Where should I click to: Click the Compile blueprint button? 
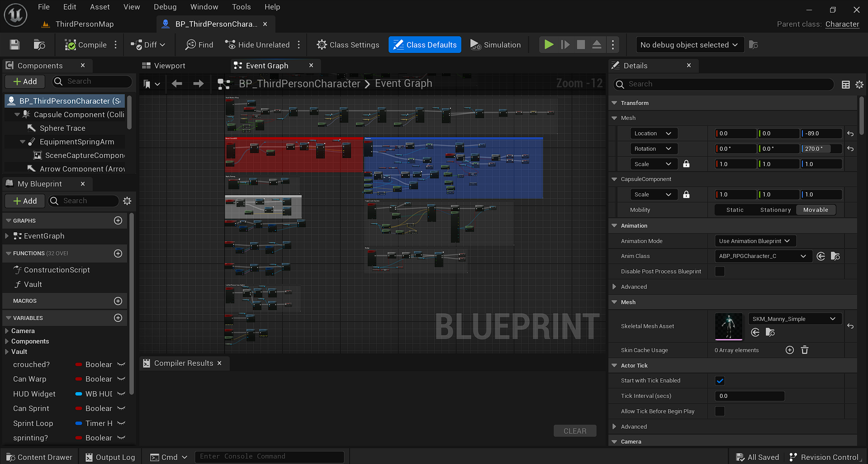point(85,45)
